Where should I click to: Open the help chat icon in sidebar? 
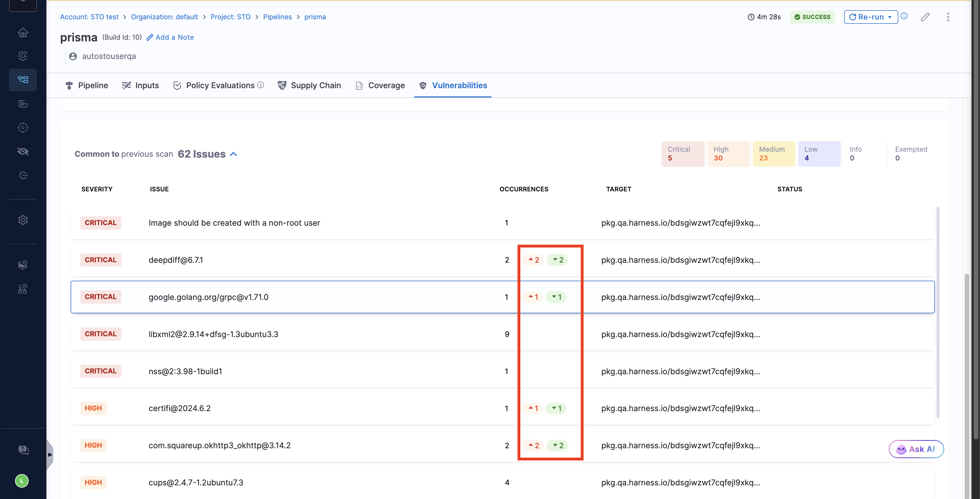[x=23, y=450]
